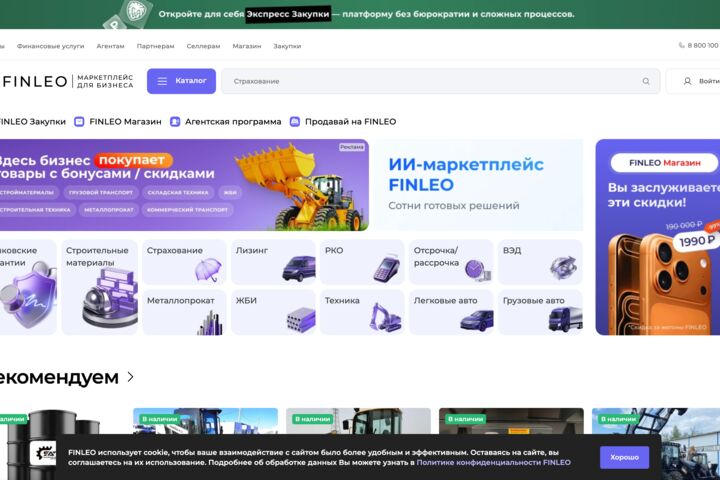Open FINLEO Магазин link
This screenshot has width=720, height=480.
[125, 122]
